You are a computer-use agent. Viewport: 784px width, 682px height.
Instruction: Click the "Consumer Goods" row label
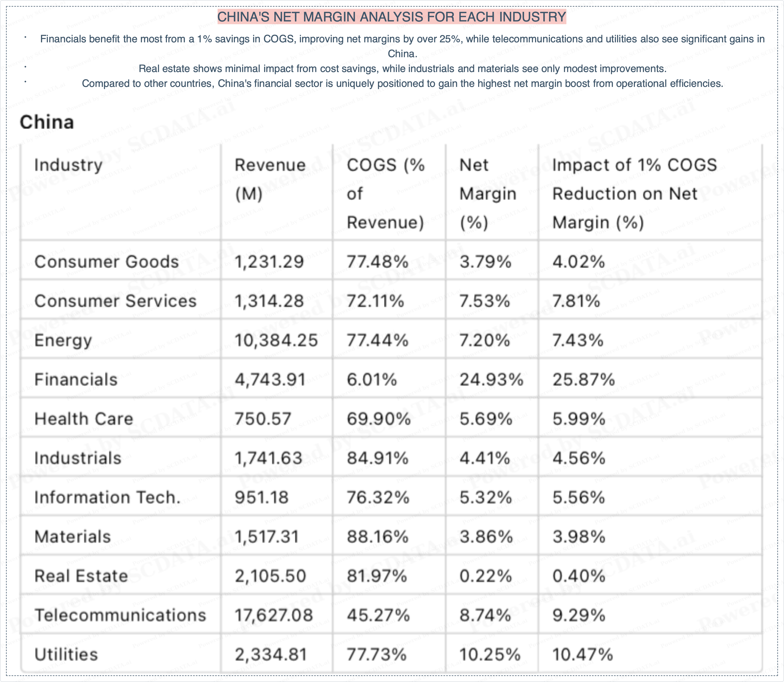point(107,262)
